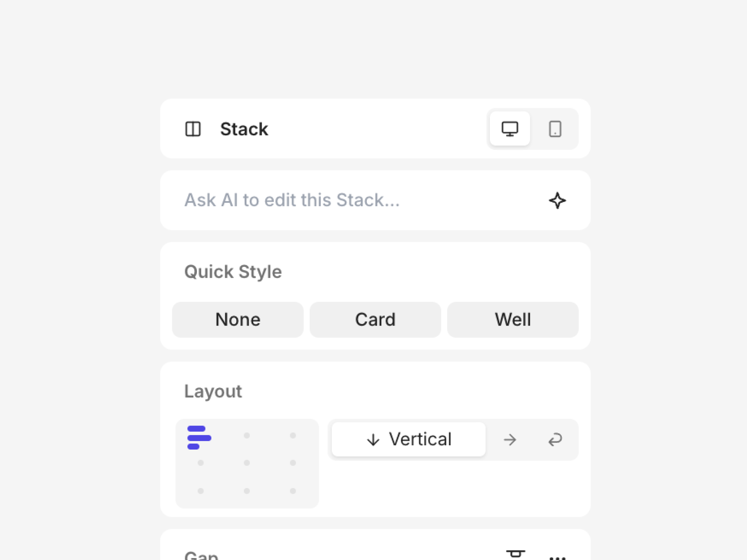Expand the Layout section
747x560 pixels.
213,391
